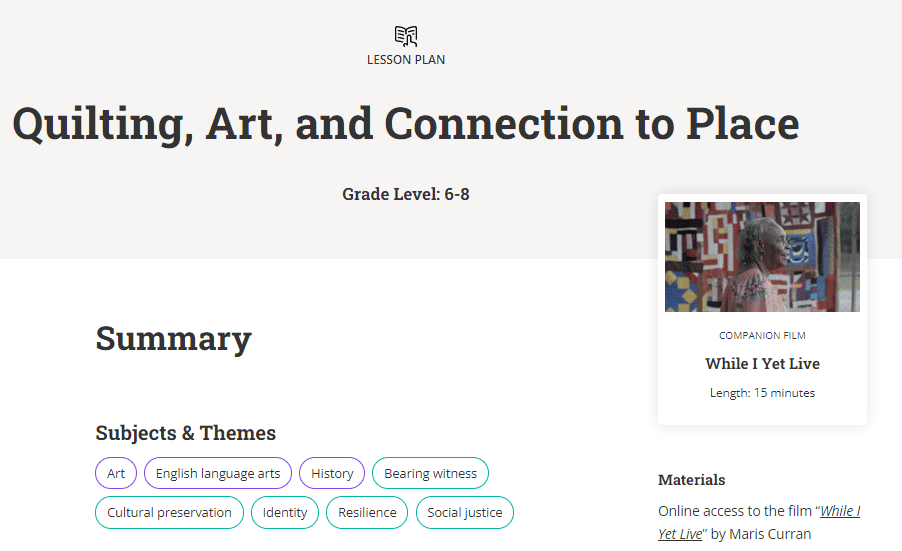Click the Summary section heading
Image resolution: width=902 pixels, height=551 pixels.
tap(174, 338)
